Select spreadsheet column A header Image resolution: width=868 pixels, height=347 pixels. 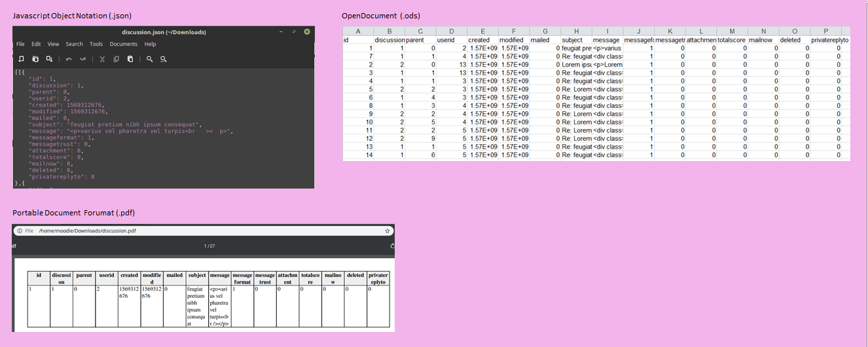point(358,31)
